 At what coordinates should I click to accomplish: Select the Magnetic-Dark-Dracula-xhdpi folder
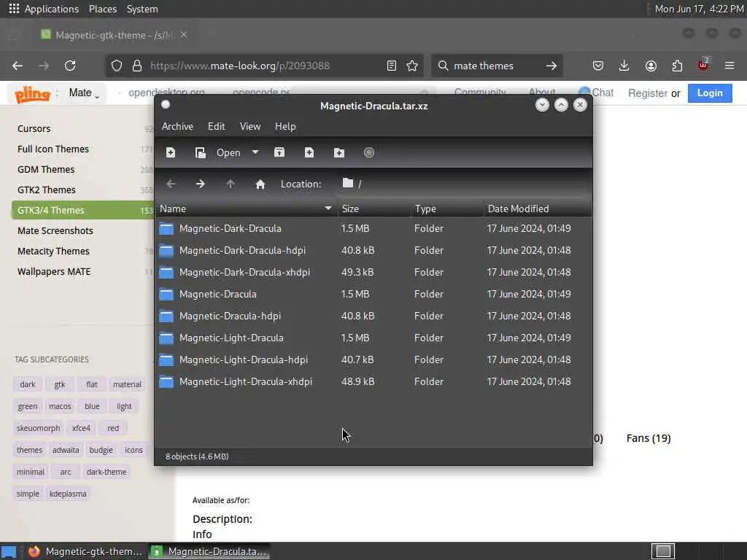373,273
